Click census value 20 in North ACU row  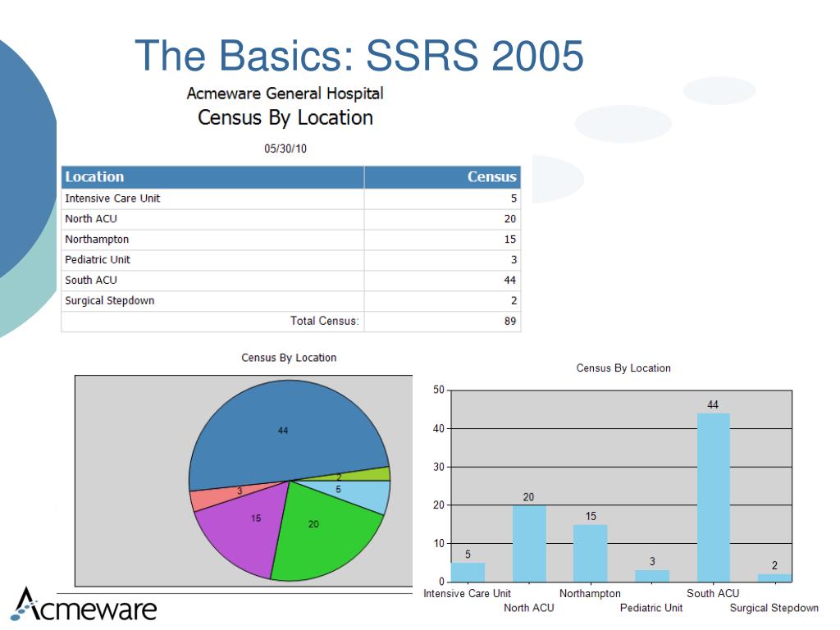click(x=510, y=219)
